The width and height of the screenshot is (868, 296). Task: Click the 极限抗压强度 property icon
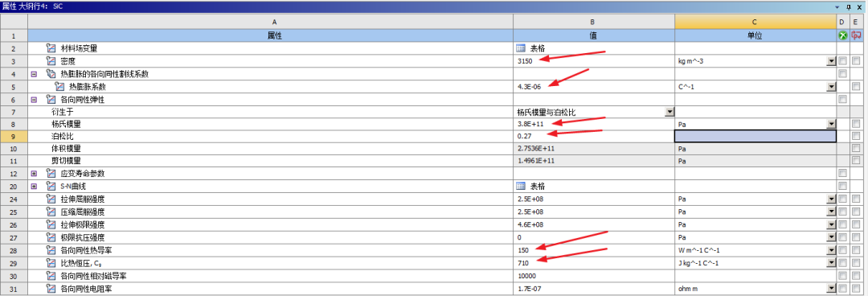coord(51,237)
